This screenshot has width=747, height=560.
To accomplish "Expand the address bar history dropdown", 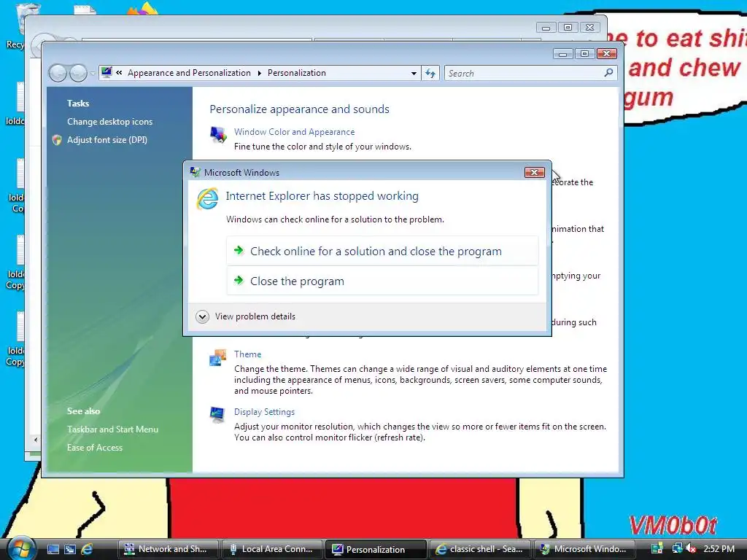I will 414,74.
